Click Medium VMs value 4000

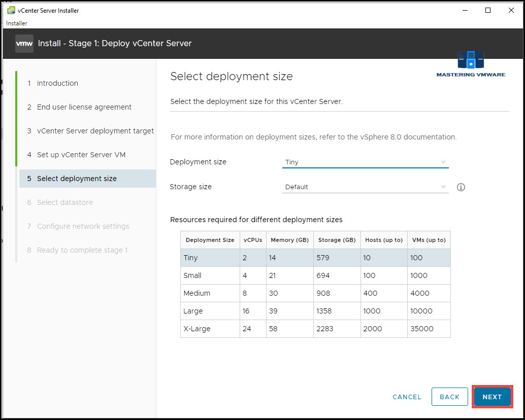pos(420,293)
